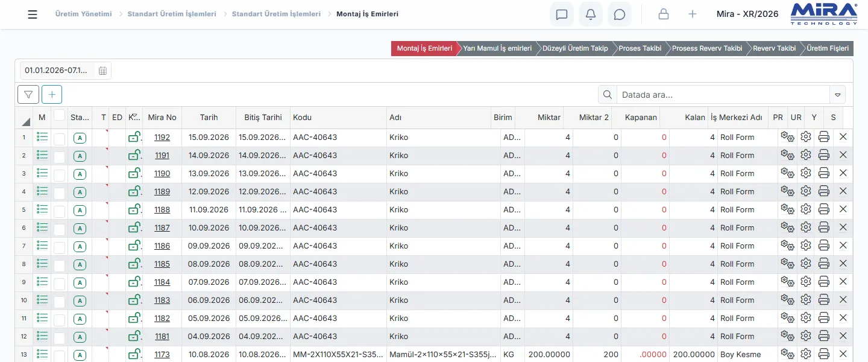Show notifications via the bell icon
The height and width of the screenshot is (362, 868).
pos(591,14)
